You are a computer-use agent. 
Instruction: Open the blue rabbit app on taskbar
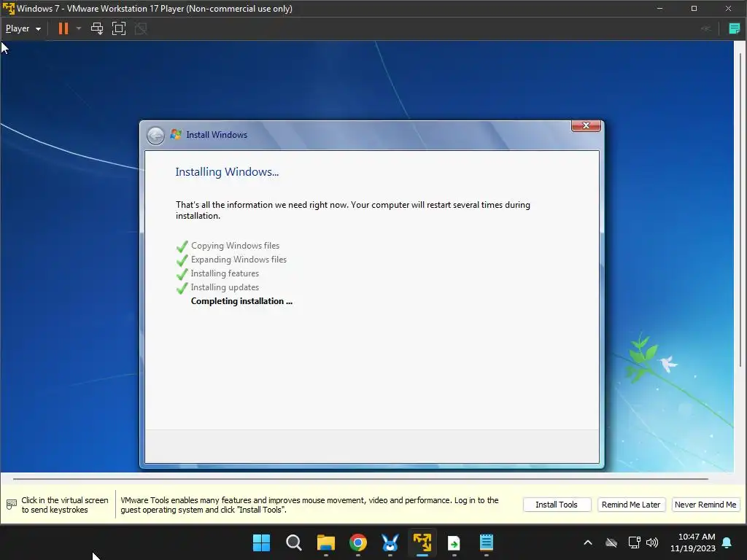tap(390, 542)
